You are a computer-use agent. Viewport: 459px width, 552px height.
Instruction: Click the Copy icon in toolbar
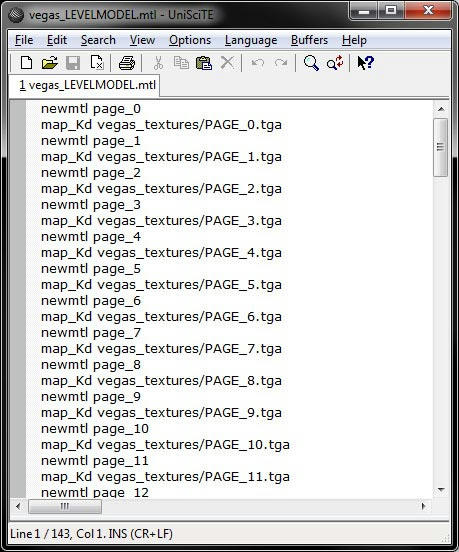tap(181, 63)
